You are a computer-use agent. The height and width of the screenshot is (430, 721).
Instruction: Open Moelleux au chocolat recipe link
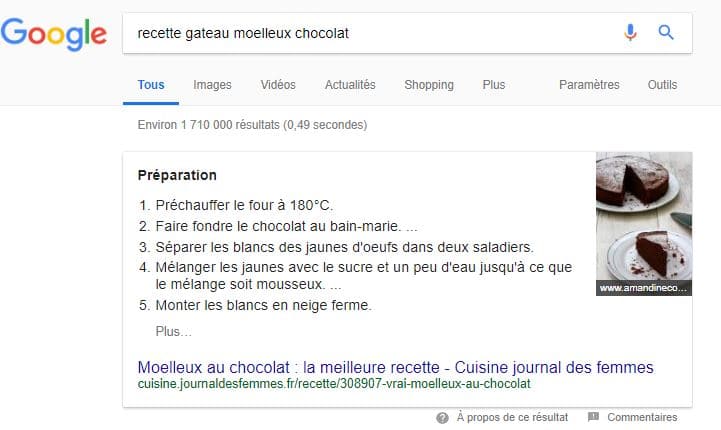(395, 366)
